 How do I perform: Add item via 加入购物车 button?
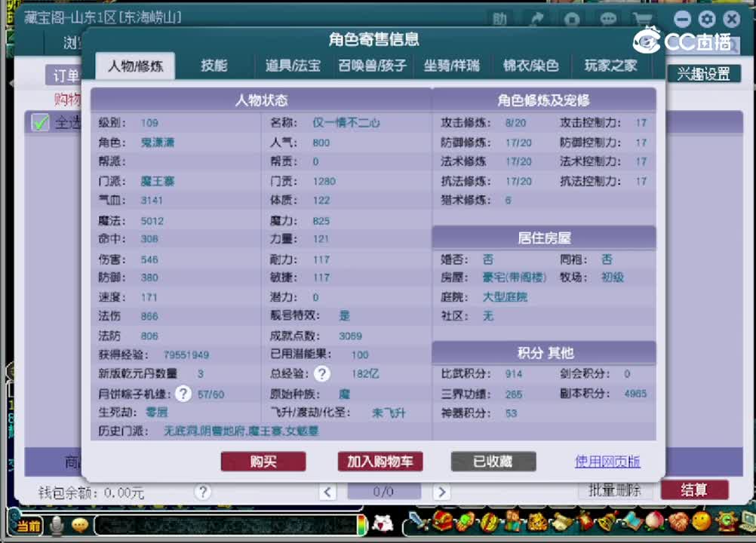(x=380, y=462)
